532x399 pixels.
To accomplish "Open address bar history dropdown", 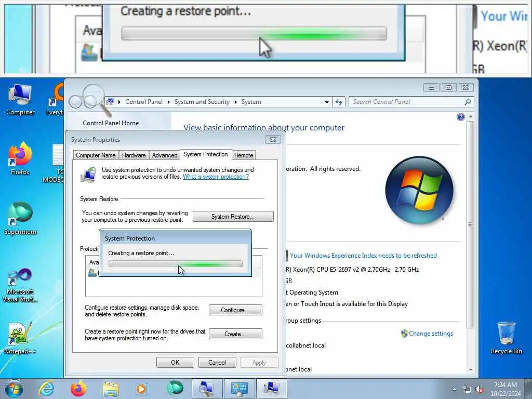I will (x=327, y=102).
